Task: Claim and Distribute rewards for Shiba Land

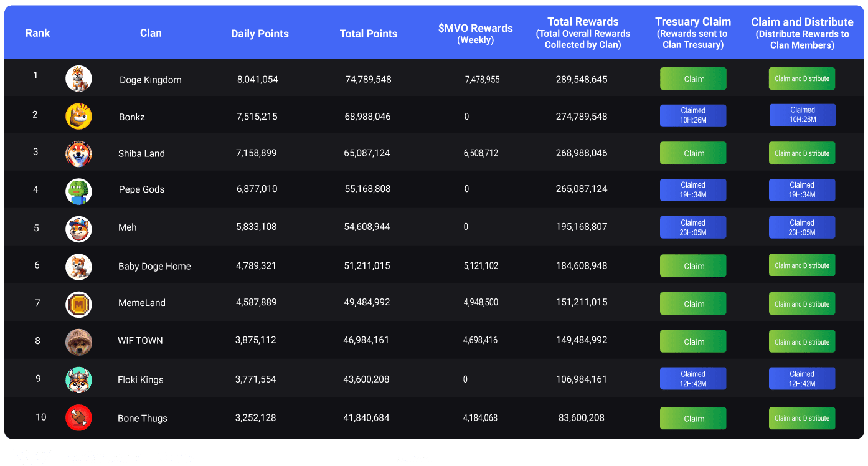Action: click(801, 153)
